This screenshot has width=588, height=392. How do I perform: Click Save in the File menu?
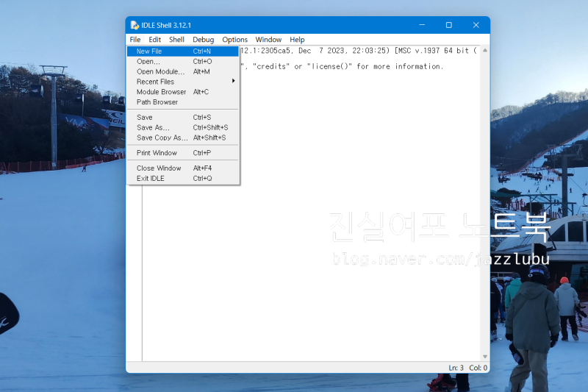click(x=145, y=118)
